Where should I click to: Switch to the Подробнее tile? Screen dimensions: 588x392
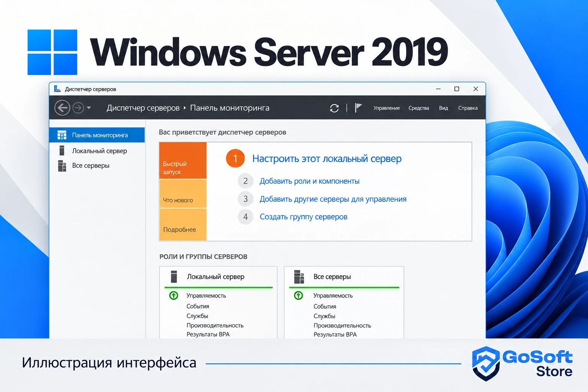click(183, 224)
